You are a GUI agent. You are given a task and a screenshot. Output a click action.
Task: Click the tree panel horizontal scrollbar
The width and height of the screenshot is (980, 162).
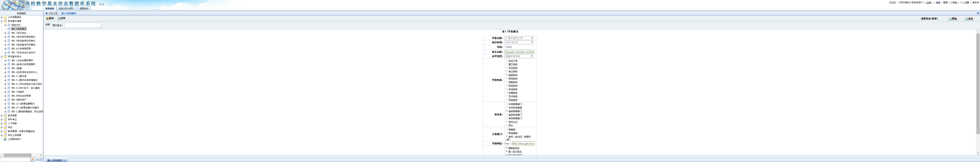point(18,155)
